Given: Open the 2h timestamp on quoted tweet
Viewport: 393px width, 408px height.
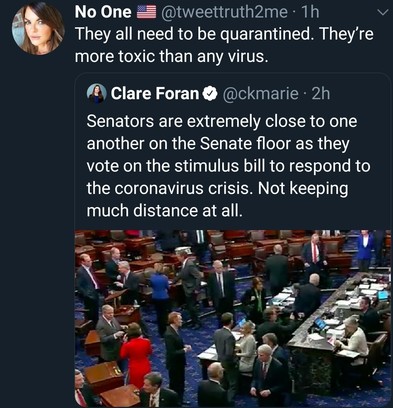Looking at the screenshot, I should [321, 94].
